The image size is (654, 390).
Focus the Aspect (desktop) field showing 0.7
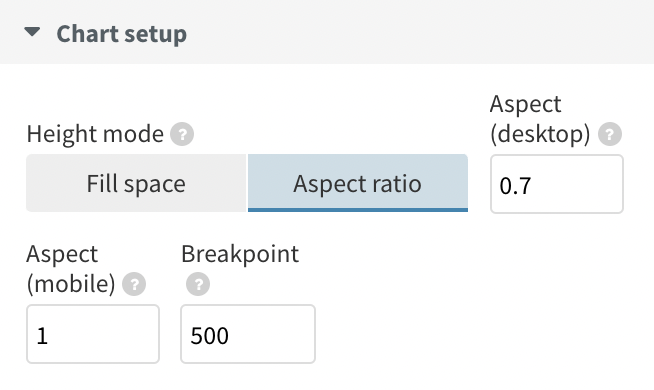[557, 184]
